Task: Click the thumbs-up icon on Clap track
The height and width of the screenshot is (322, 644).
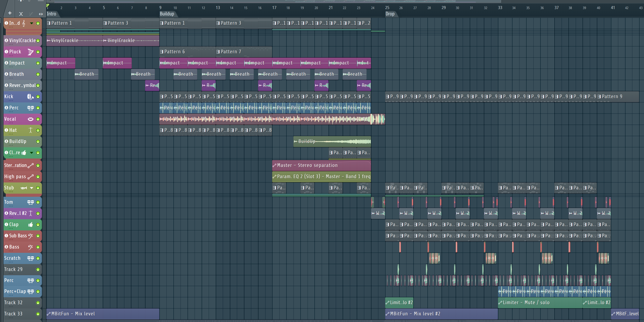Action: tap(31, 224)
